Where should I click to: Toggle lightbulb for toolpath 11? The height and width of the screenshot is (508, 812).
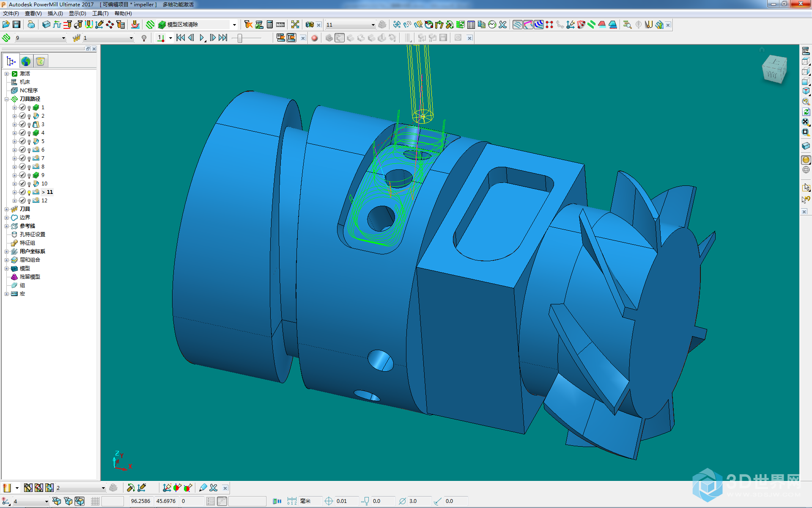(x=29, y=193)
